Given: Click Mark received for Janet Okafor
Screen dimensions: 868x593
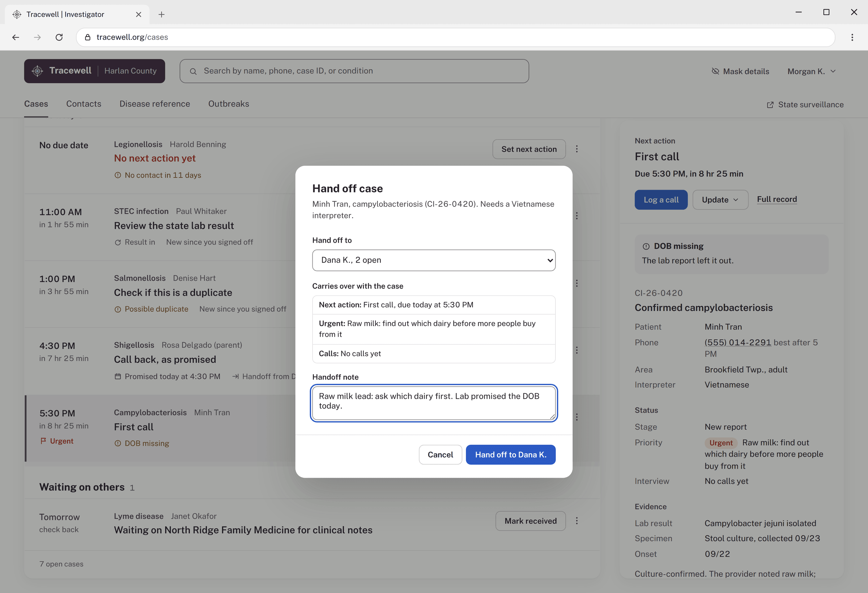Looking at the screenshot, I should pyautogui.click(x=530, y=521).
